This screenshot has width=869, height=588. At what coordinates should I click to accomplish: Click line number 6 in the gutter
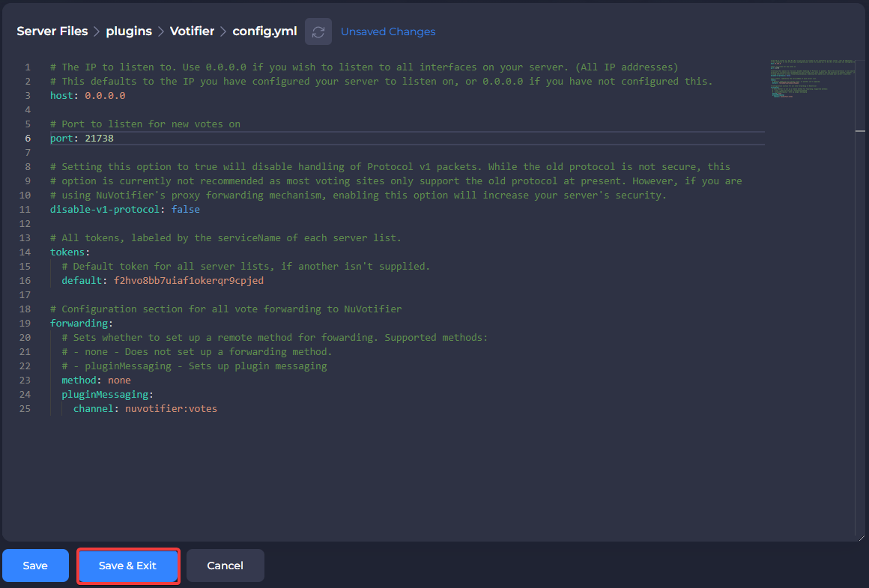(28, 138)
